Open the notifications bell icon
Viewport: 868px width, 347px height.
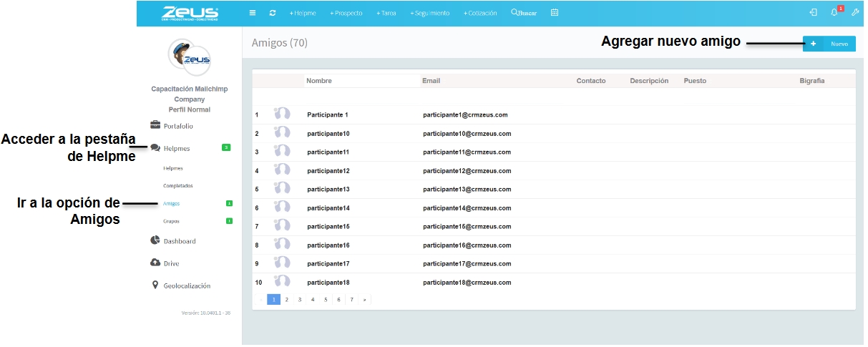pyautogui.click(x=834, y=13)
